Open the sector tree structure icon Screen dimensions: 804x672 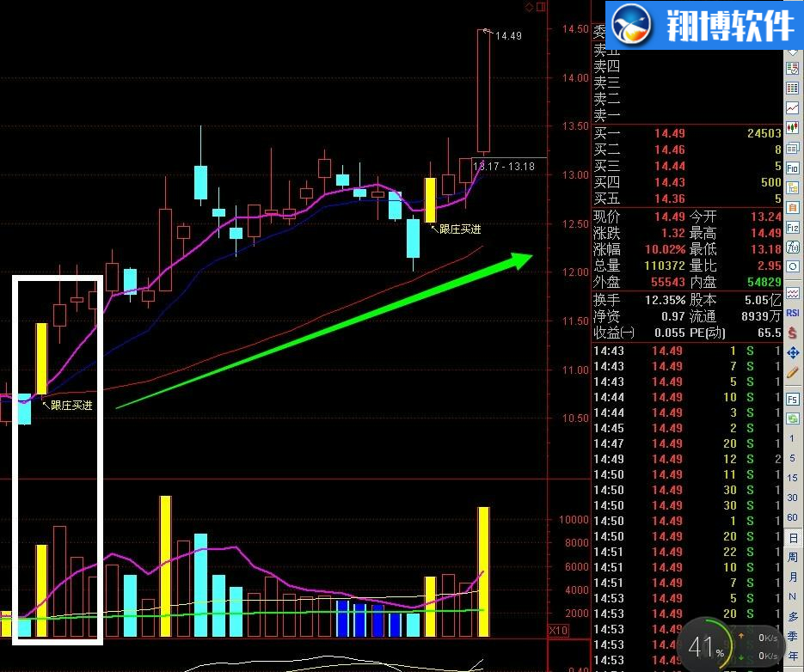tap(792, 187)
